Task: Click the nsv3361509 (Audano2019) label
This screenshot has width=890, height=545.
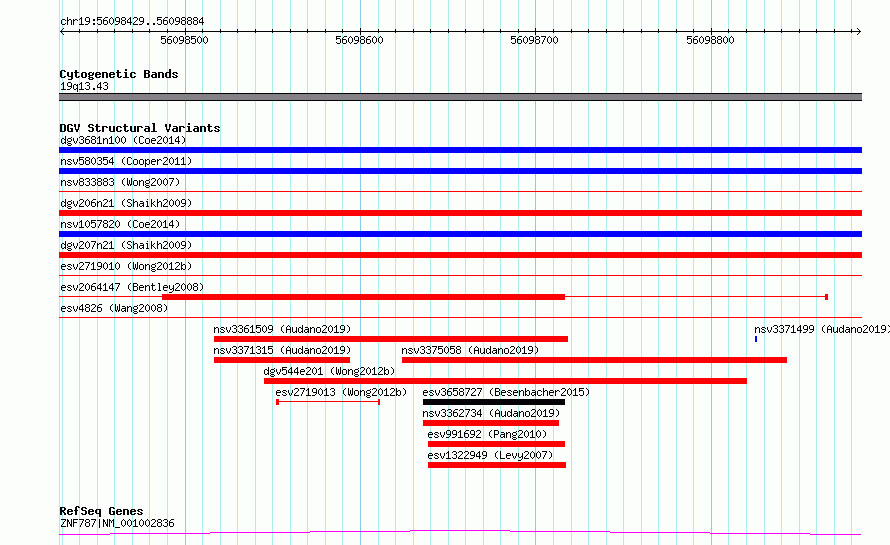Action: point(282,329)
